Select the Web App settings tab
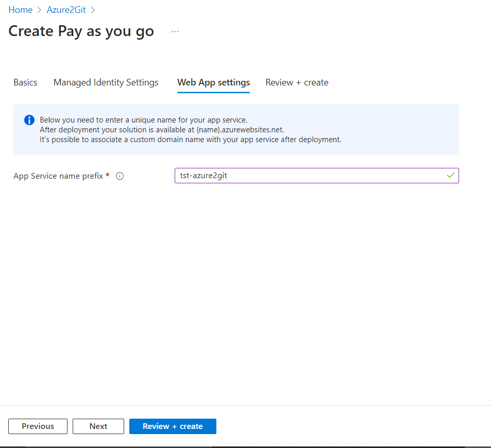 click(x=213, y=82)
